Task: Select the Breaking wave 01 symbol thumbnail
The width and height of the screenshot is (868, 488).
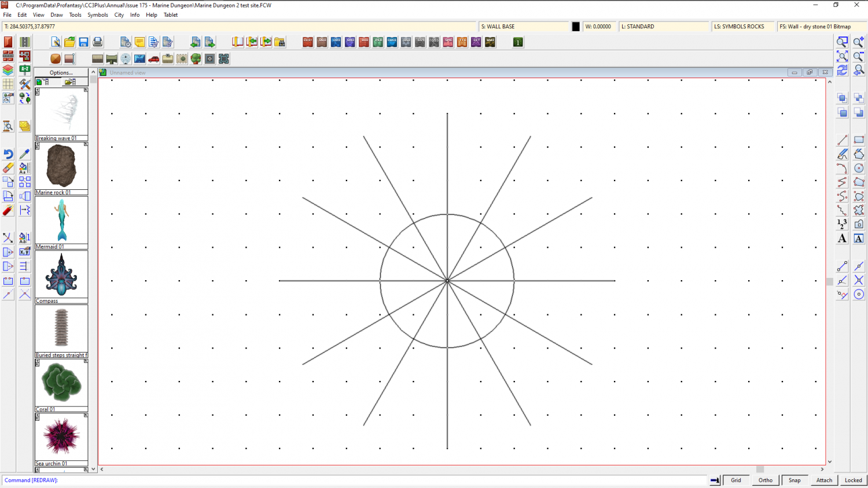Action: tap(61, 112)
